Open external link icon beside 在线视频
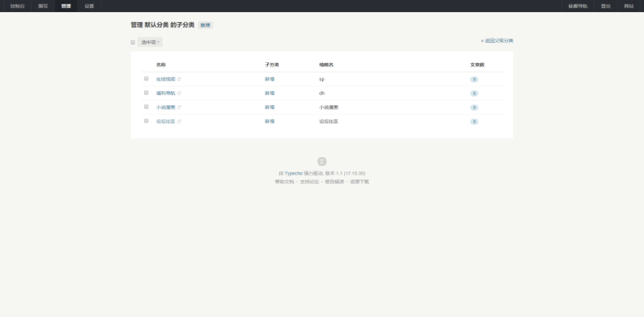This screenshot has height=317, width=644. click(x=179, y=79)
